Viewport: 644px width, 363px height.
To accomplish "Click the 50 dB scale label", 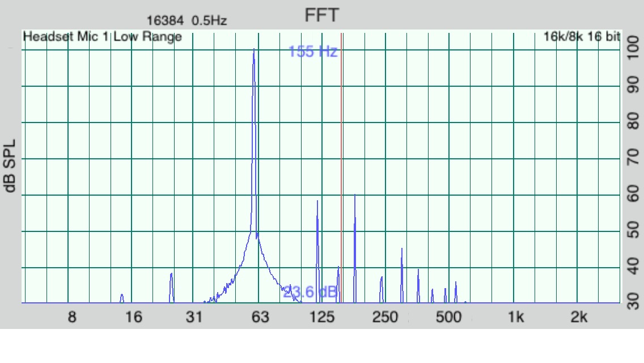I will coord(633,229).
